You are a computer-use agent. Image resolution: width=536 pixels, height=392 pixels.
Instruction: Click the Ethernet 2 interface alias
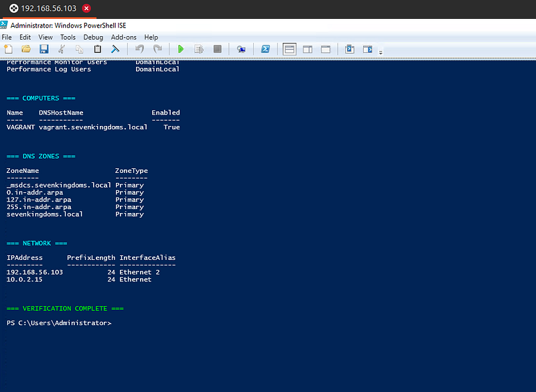[x=139, y=272]
